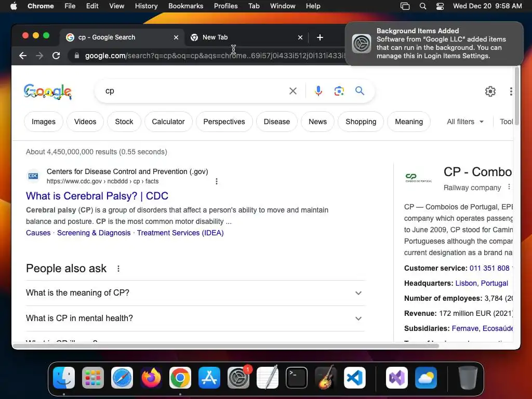The width and height of the screenshot is (532, 399).
Task: Filter results by Images
Action: click(x=44, y=122)
